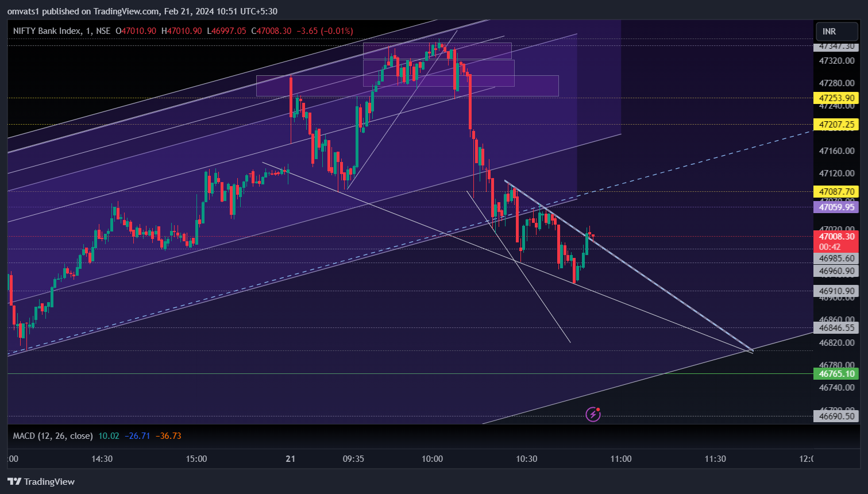
Task: Click the 11:00 time axis label
Action: [621, 459]
